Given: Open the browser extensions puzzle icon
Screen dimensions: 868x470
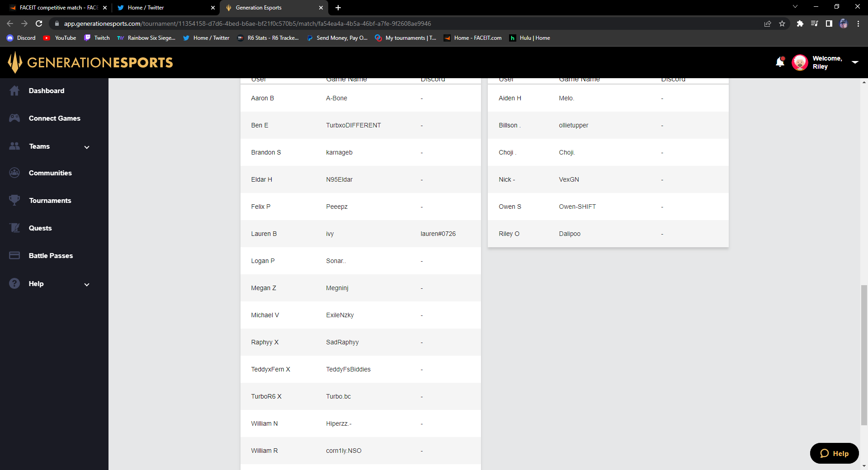Looking at the screenshot, I should tap(800, 23).
